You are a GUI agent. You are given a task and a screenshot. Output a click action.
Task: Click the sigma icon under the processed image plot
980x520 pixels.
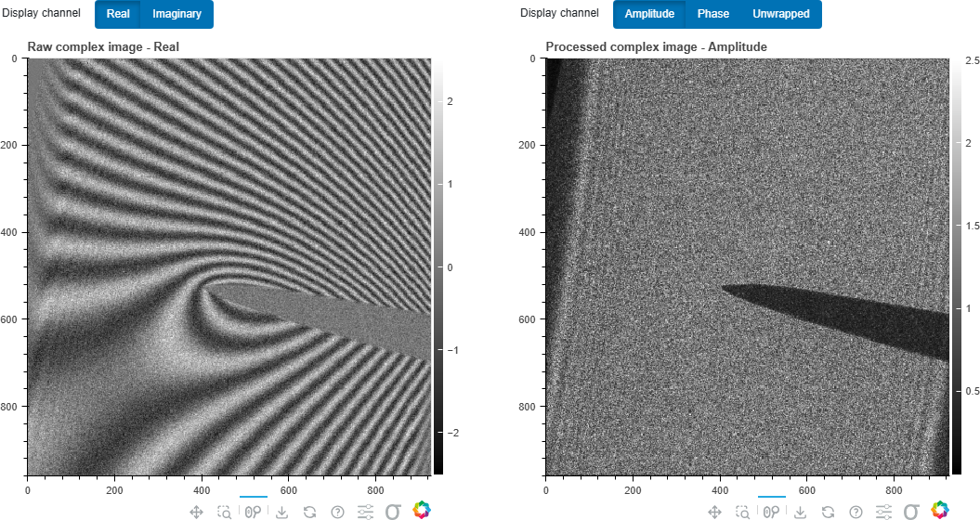coord(911,513)
